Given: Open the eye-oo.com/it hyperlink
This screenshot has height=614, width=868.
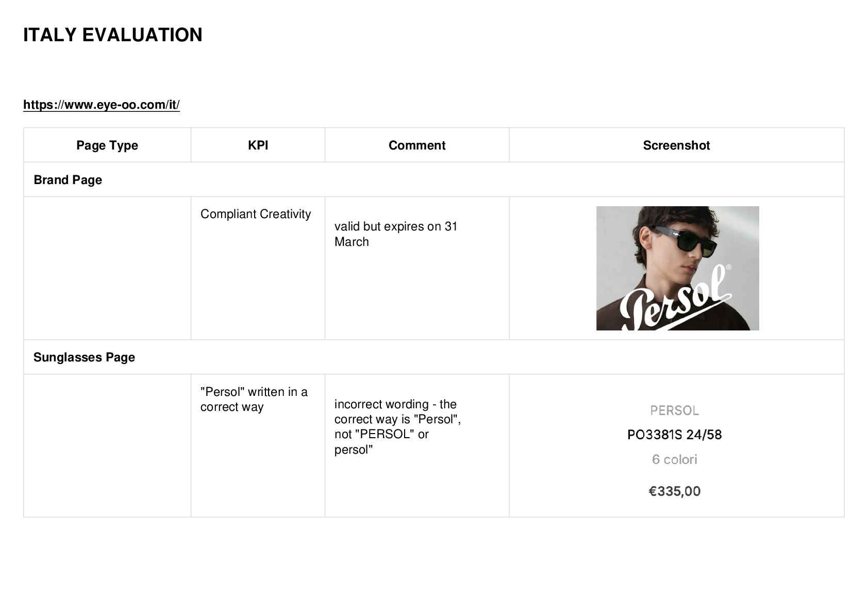Looking at the screenshot, I should [x=102, y=105].
